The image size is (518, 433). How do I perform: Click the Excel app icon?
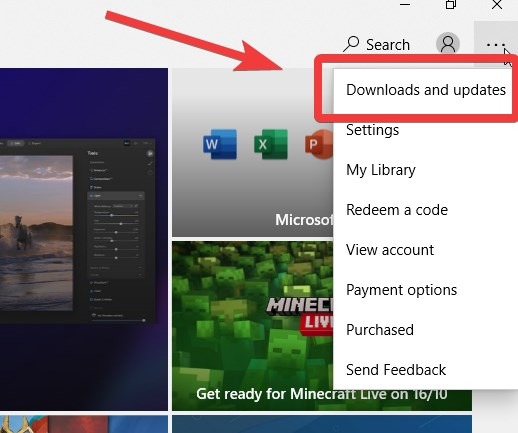pyautogui.click(x=271, y=144)
